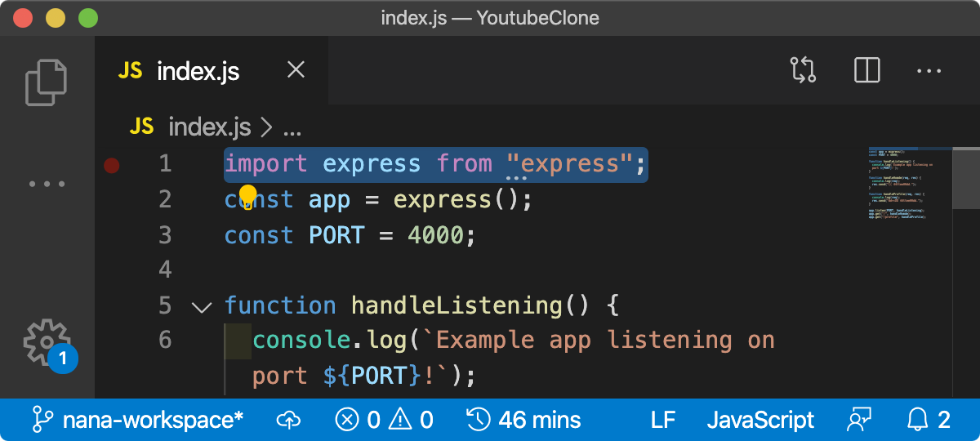Open More Actions ellipsis in editor toolbar
This screenshot has width=980, height=441.
929,71
